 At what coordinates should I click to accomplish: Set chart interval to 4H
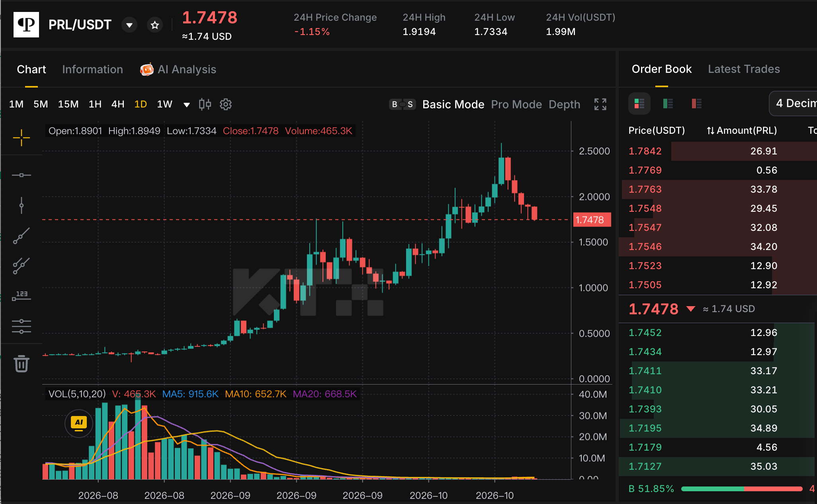click(x=118, y=104)
